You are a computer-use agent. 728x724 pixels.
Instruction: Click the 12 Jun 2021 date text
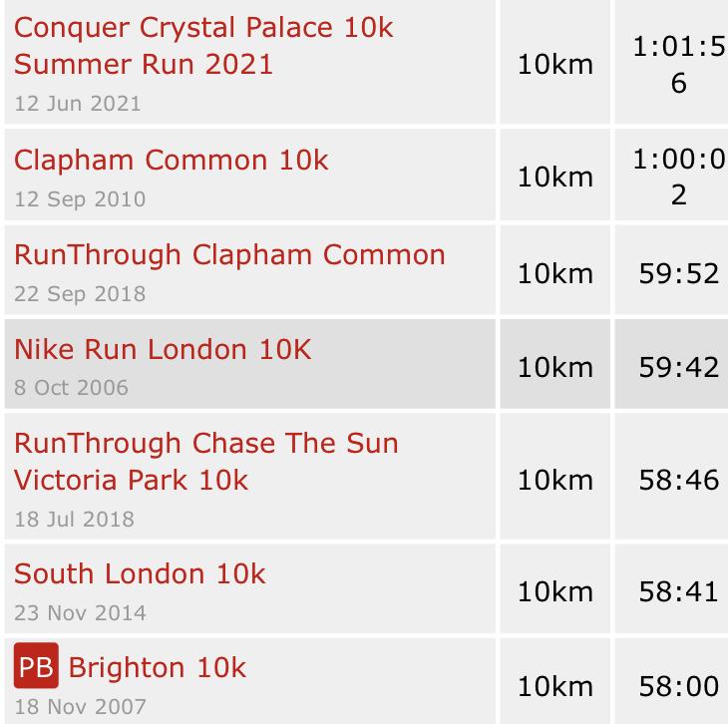(x=77, y=104)
